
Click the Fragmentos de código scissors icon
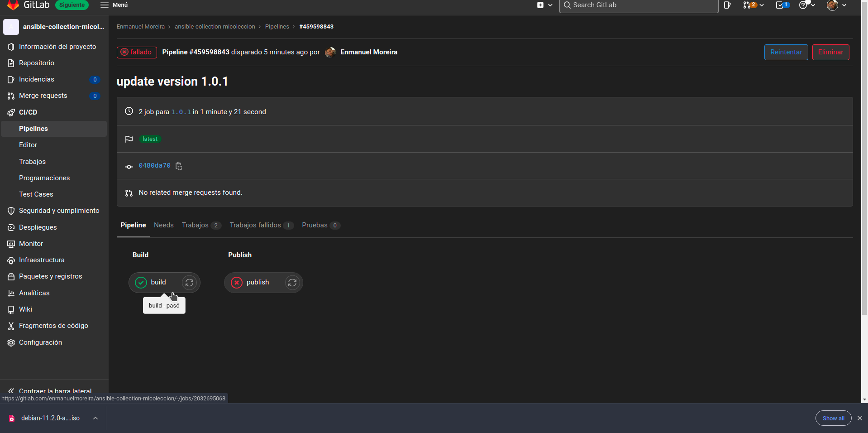(x=11, y=326)
